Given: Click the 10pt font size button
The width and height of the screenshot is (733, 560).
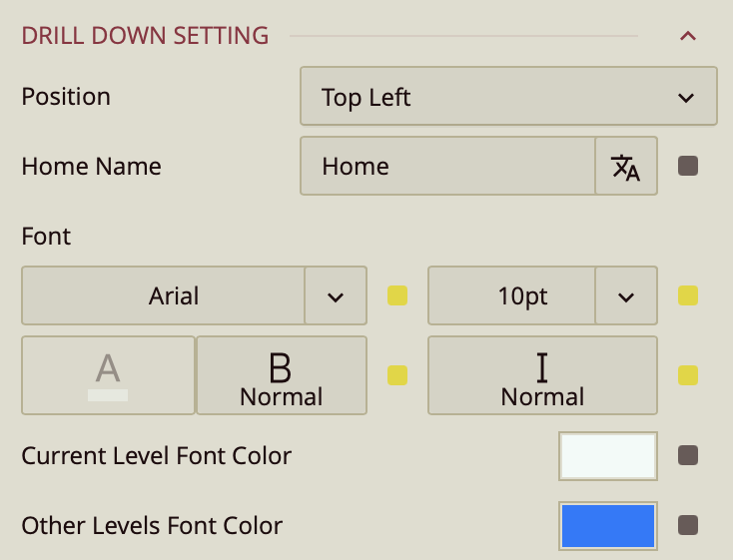Looking at the screenshot, I should click(511, 296).
